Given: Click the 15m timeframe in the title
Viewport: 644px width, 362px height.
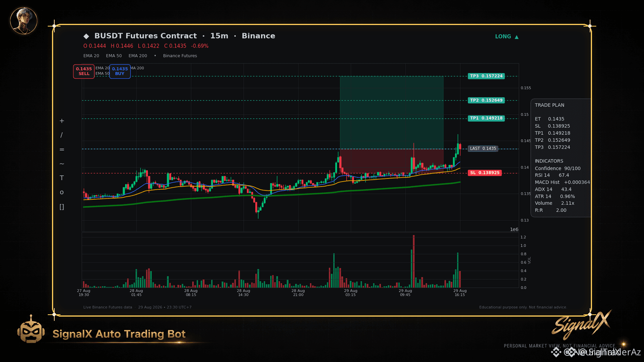Looking at the screenshot, I should coord(219,36).
